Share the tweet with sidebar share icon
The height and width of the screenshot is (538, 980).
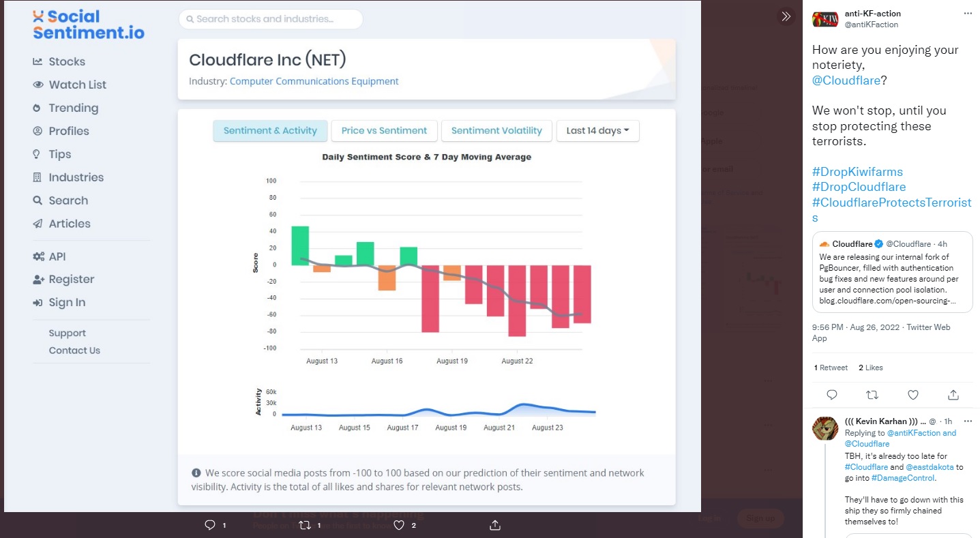click(953, 395)
